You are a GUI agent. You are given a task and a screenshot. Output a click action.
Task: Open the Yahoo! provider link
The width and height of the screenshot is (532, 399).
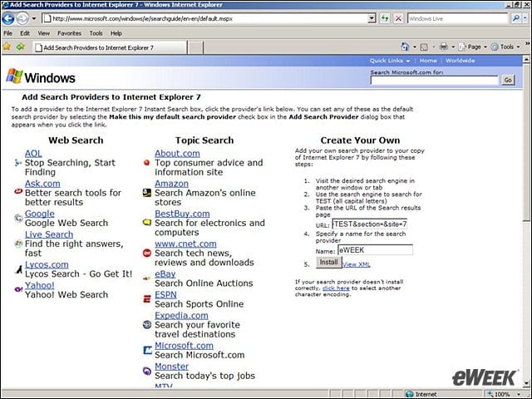click(x=40, y=285)
